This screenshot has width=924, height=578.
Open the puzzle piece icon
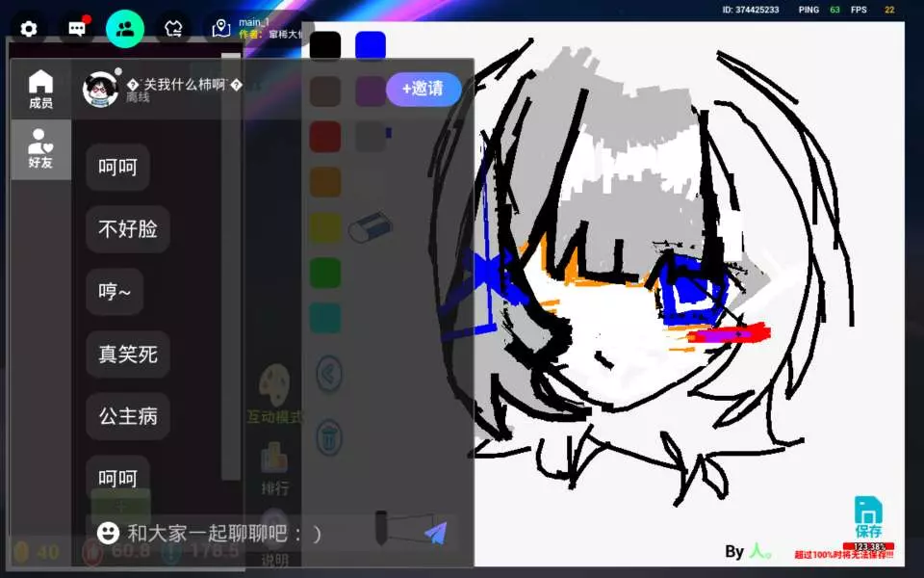(x=173, y=29)
